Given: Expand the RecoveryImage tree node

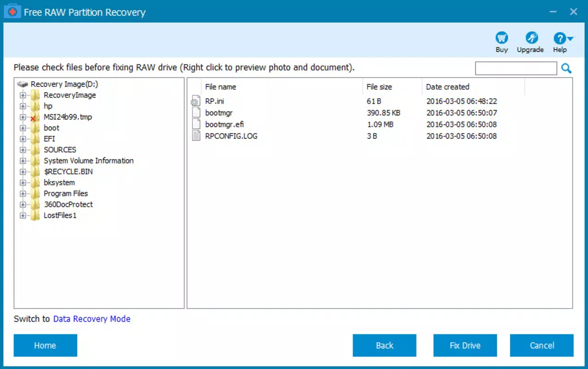Looking at the screenshot, I should (23, 95).
